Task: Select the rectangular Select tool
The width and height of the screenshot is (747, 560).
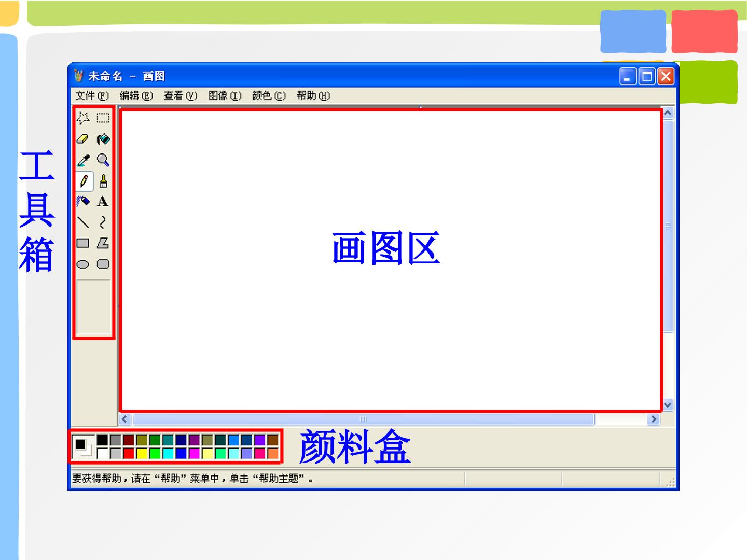Action: click(x=103, y=118)
